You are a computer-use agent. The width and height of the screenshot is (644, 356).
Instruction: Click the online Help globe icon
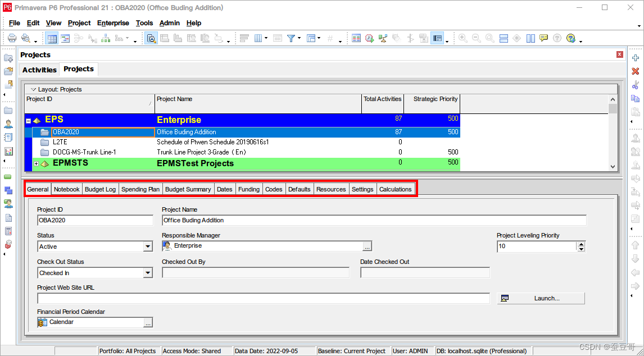click(570, 39)
